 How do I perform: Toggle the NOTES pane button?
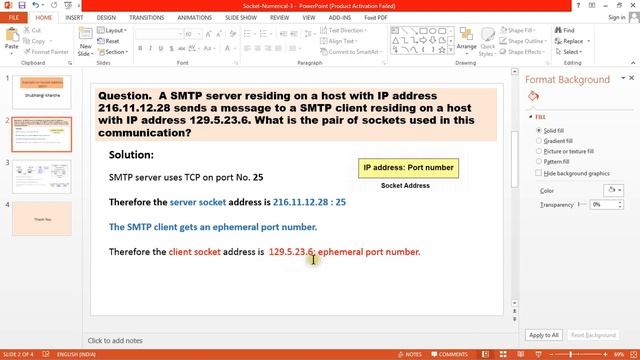click(x=410, y=354)
